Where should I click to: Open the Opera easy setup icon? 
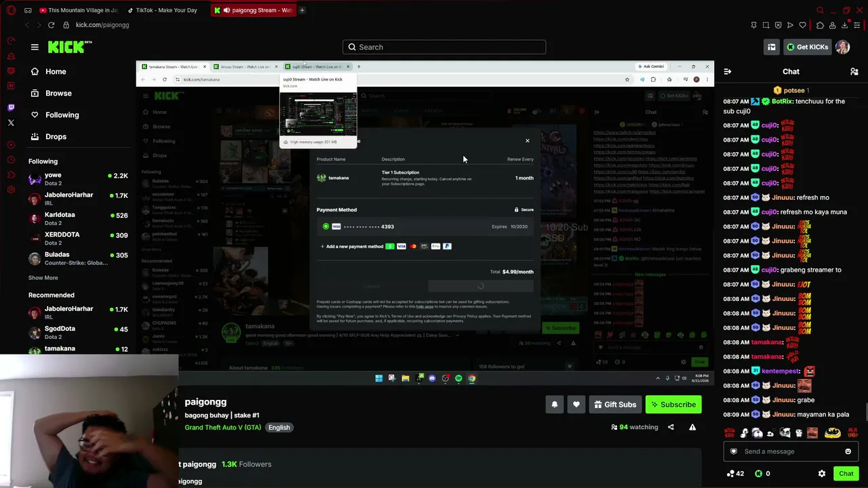(857, 25)
